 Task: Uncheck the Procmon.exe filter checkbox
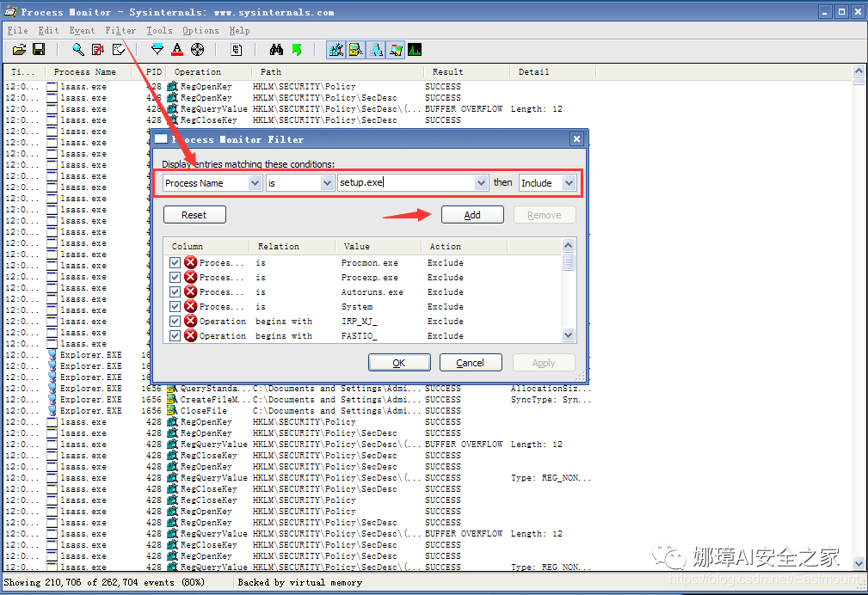pos(175,262)
